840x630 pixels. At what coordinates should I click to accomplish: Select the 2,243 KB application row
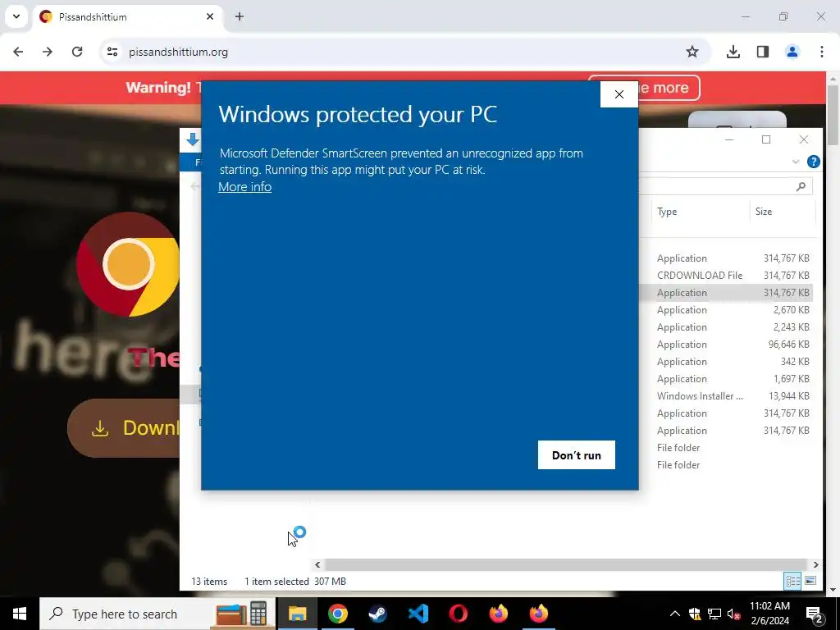coord(727,326)
